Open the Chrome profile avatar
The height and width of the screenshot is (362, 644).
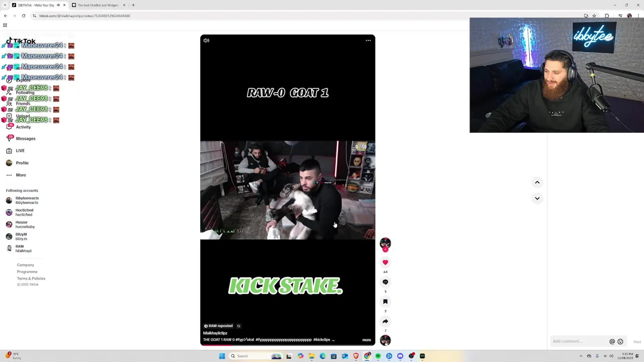coord(629,16)
